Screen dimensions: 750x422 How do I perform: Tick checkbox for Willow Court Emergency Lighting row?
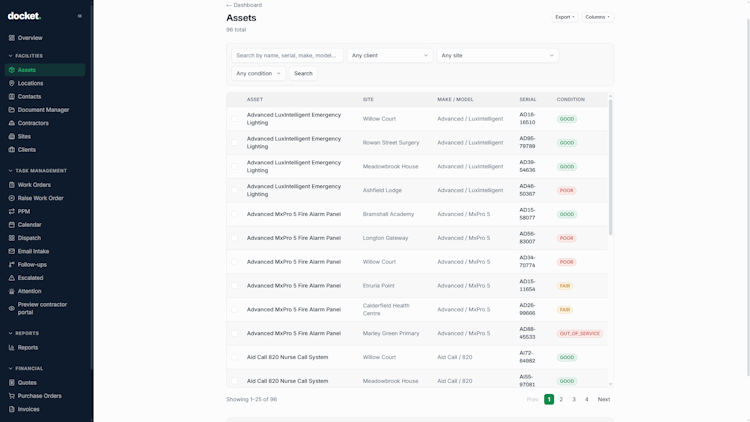coord(234,119)
